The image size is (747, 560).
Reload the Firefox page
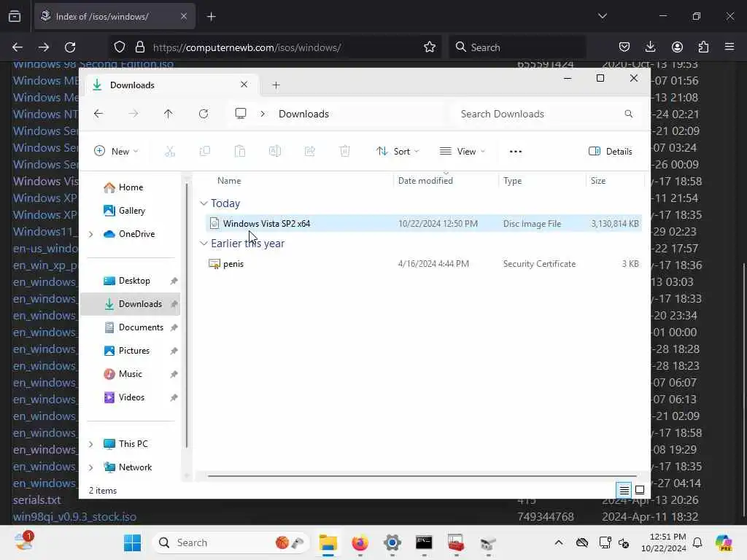coord(70,47)
